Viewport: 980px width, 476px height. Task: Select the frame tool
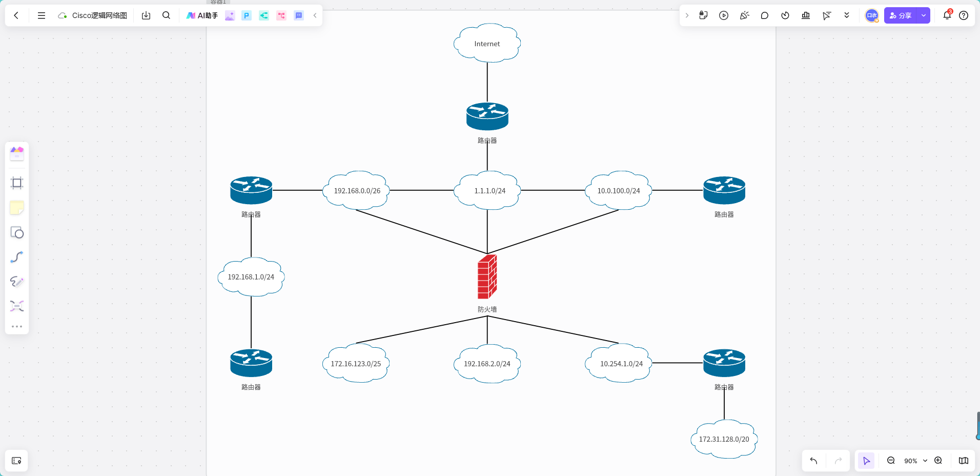pos(17,183)
